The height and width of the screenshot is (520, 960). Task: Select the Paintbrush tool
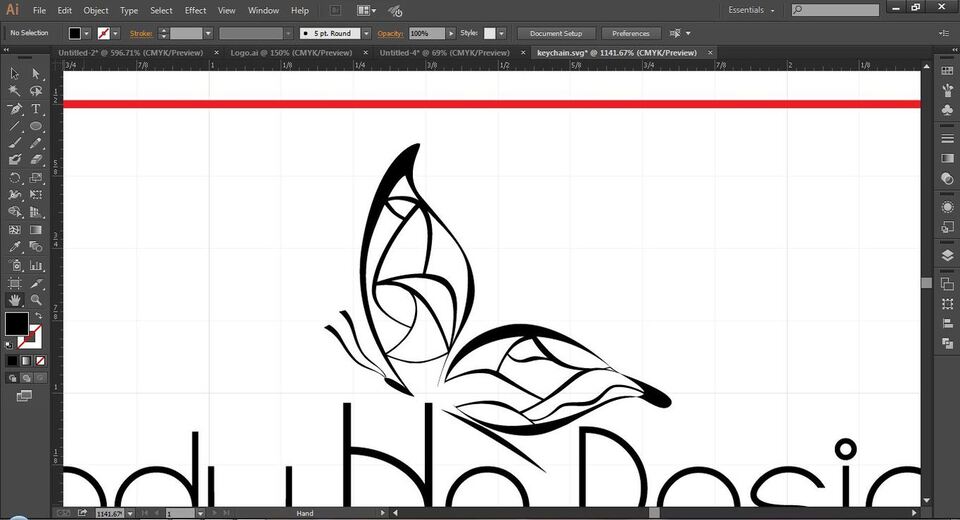(15, 143)
